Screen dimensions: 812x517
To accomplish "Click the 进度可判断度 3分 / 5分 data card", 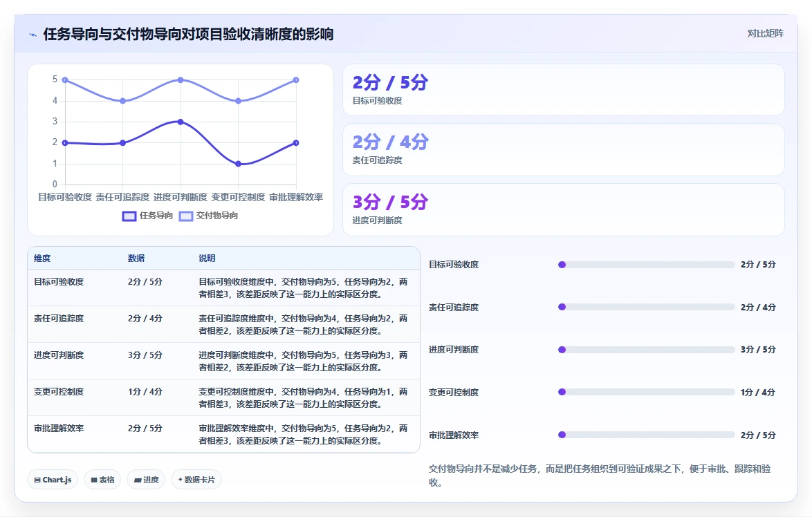I will (564, 209).
